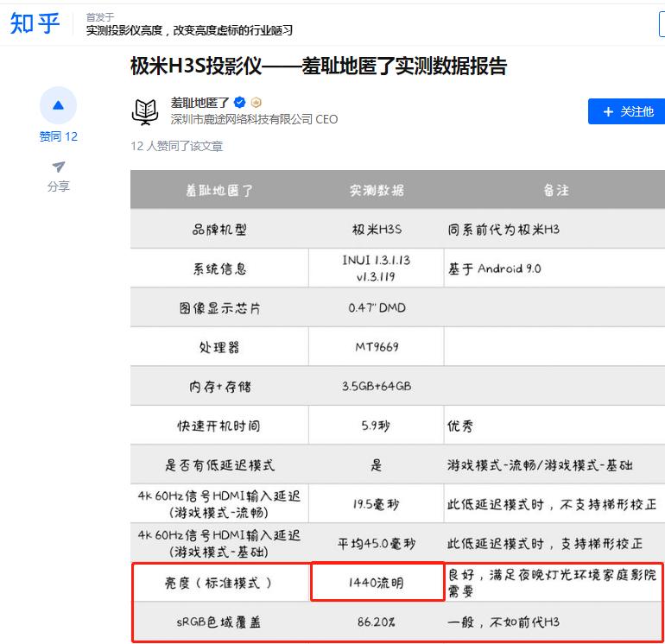Click the 图像显示芯片 row label

click(219, 308)
